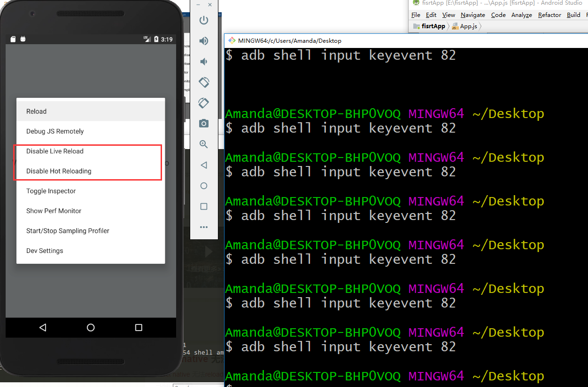Click the App.js breadcrumb item
This screenshot has height=387, width=588.
[x=468, y=26]
